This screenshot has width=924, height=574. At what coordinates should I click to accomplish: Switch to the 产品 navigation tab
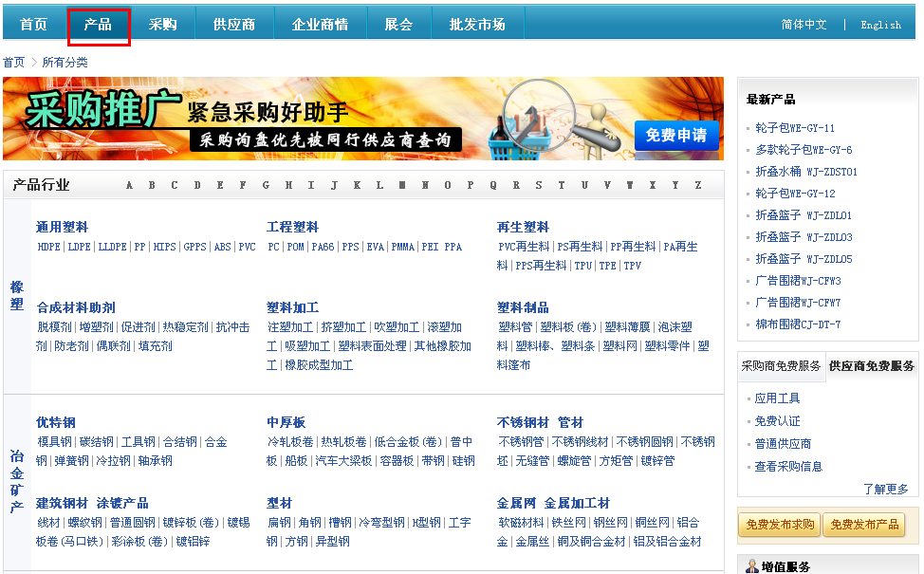(x=99, y=24)
